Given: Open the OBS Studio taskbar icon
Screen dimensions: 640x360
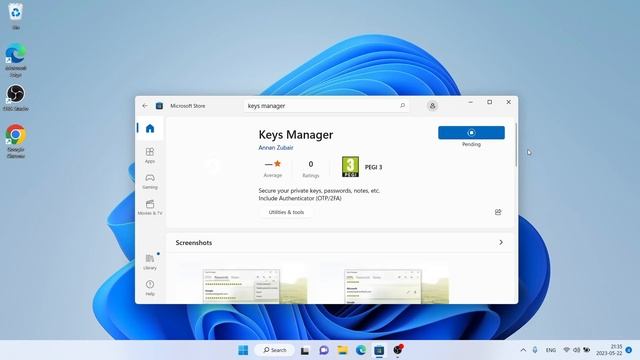Looking at the screenshot, I should click(x=398, y=350).
